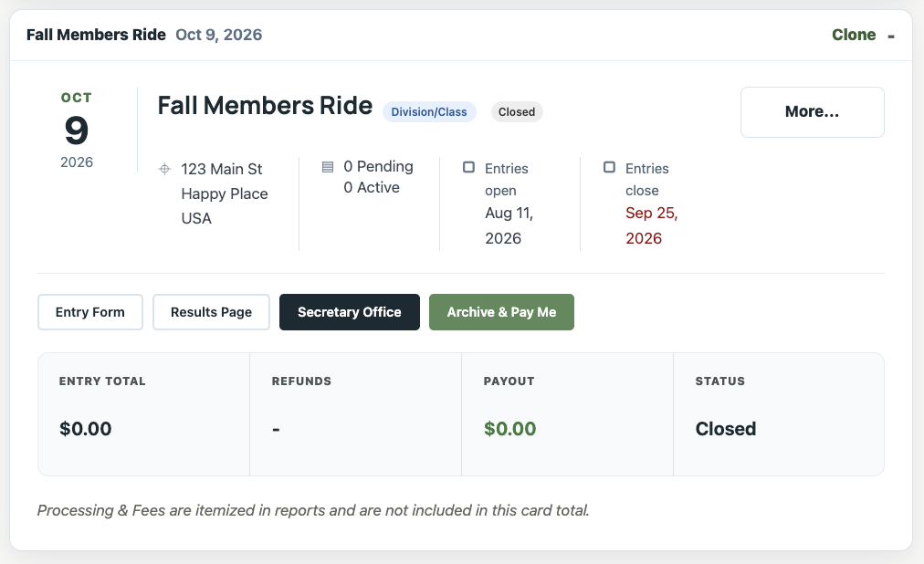Image resolution: width=924 pixels, height=564 pixels.
Task: Click the Fall Members Ride heading
Action: tap(265, 106)
